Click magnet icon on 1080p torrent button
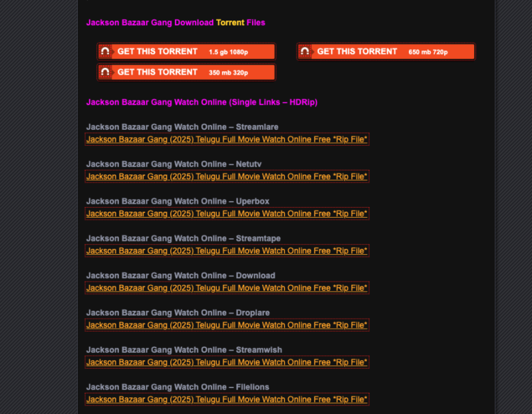 (105, 52)
